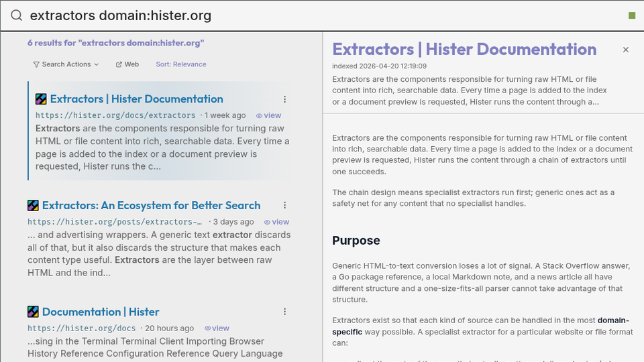Click favicon of Extractors: An Ecosystem result
The height and width of the screenshot is (362, 644).
33,205
